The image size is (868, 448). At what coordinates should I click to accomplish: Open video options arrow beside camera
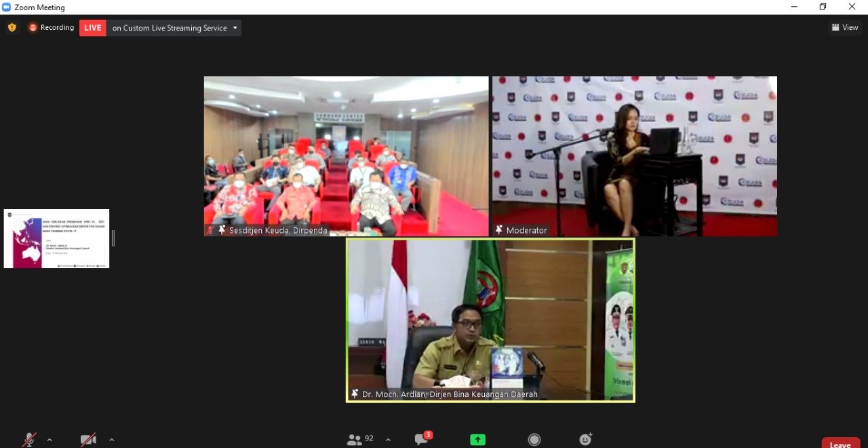click(111, 440)
